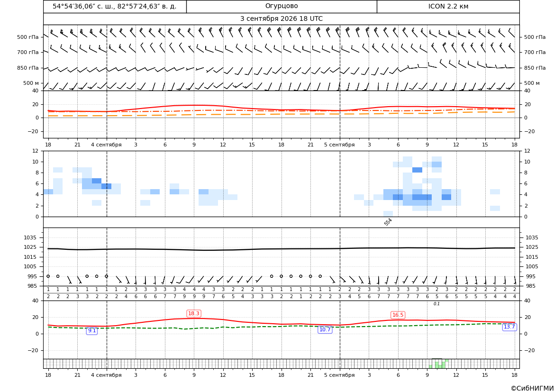Click the left 850 гПа wind level label
The height and width of the screenshot is (392, 554).
pyautogui.click(x=28, y=68)
